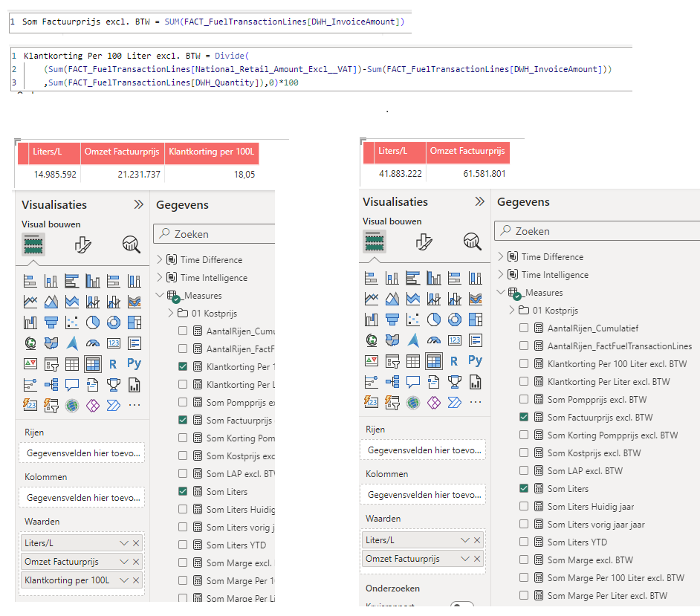Expand Time Difference table in left Gegevens
The height and width of the screenshot is (616, 700).
160,259
